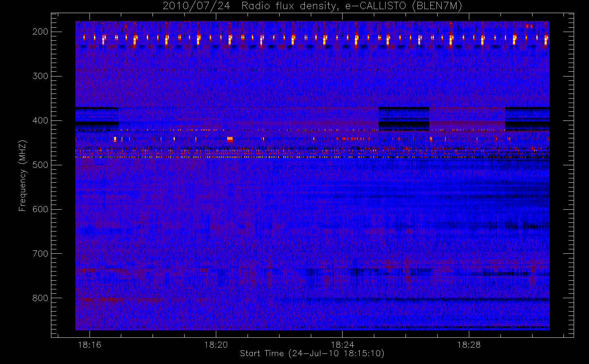Click the 500 frequency tick label
Screen dimensions: 589x364
pos(40,165)
